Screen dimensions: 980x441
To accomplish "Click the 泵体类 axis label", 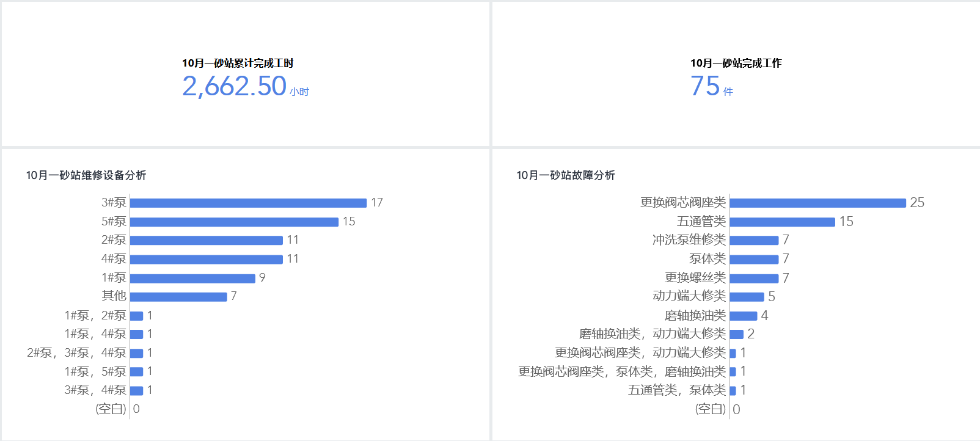I will (707, 259).
